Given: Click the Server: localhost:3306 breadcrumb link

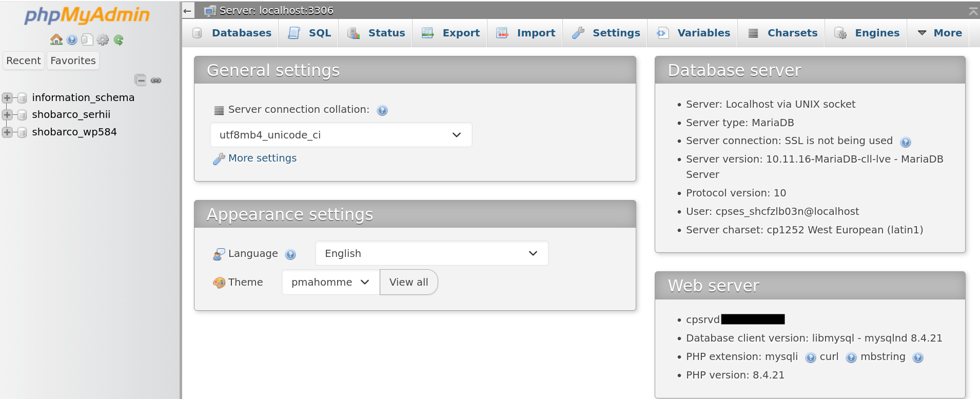Looking at the screenshot, I should 276,11.
